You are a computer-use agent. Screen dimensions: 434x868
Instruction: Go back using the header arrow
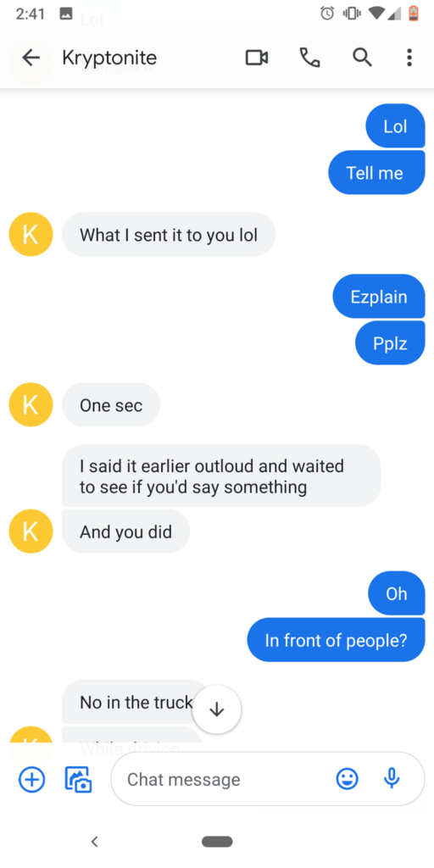(x=31, y=57)
